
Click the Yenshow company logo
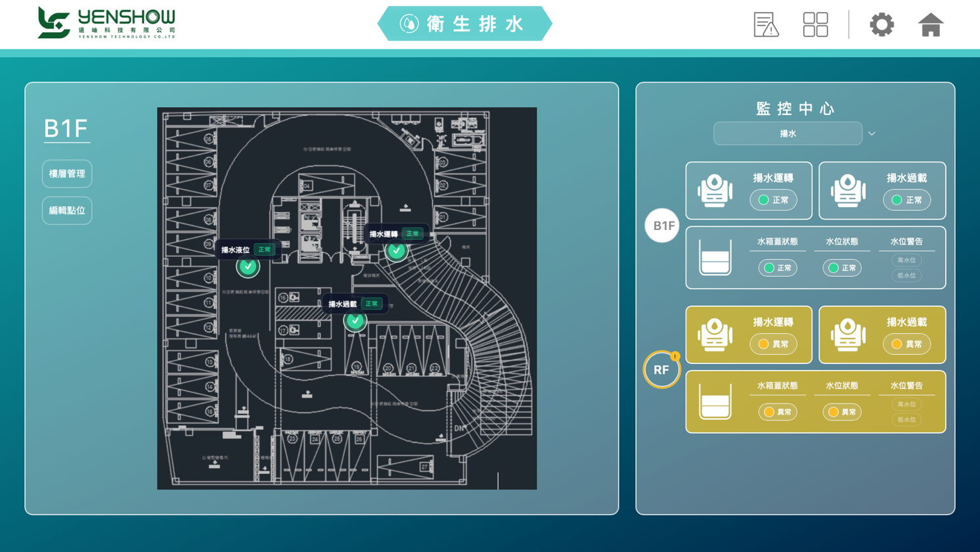coord(106,23)
